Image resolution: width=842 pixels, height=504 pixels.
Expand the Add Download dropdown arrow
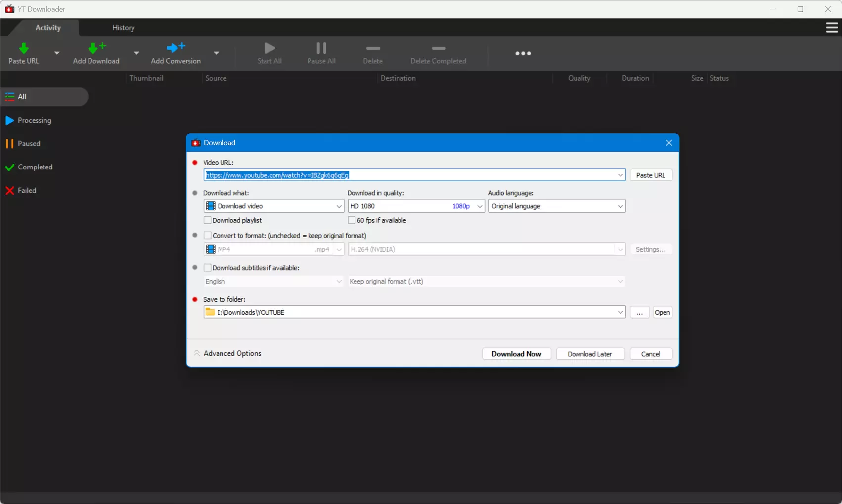tap(136, 53)
